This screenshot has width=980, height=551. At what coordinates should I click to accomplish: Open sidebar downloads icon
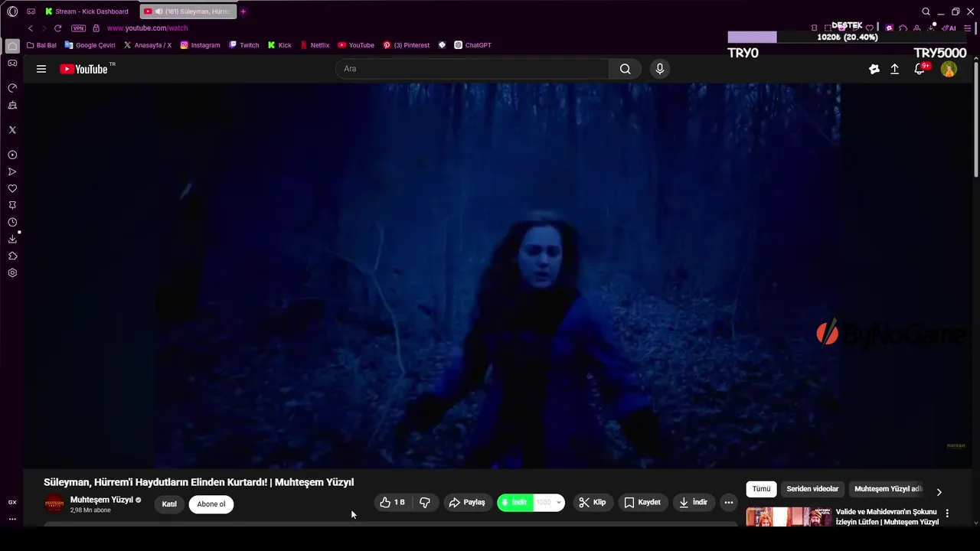(x=12, y=240)
